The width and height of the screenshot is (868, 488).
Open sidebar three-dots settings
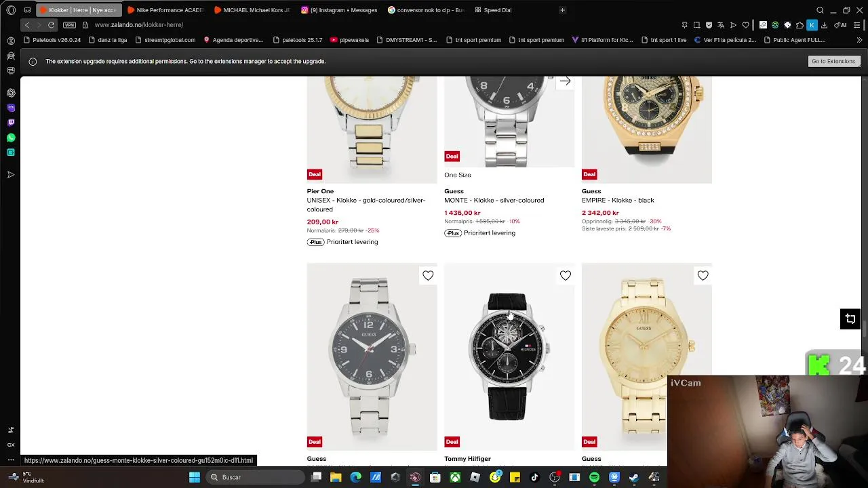pos(11,460)
